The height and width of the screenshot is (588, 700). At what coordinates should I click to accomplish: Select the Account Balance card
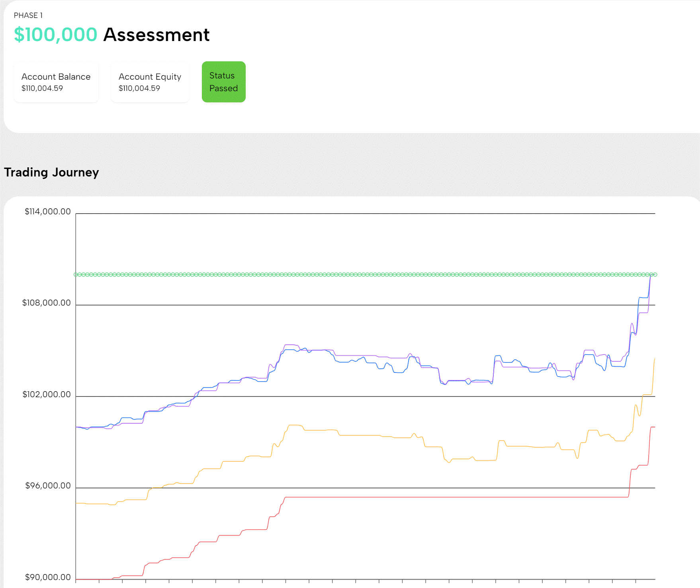[56, 82]
